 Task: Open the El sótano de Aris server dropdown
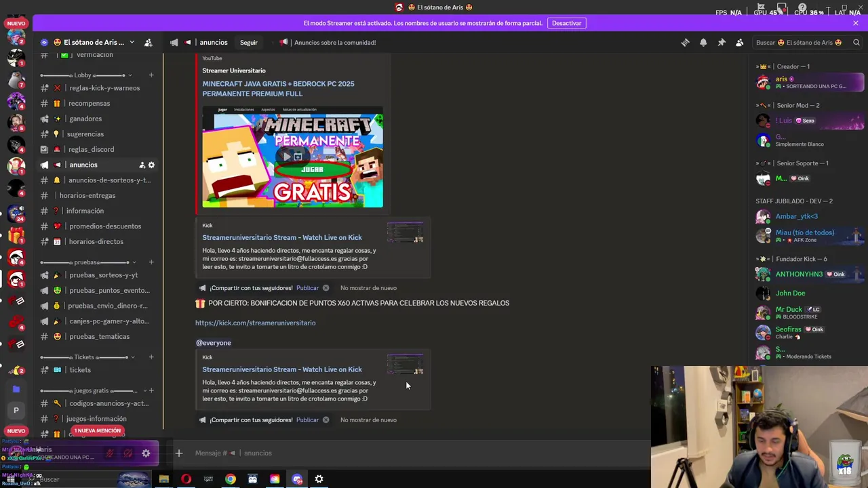[x=132, y=42]
